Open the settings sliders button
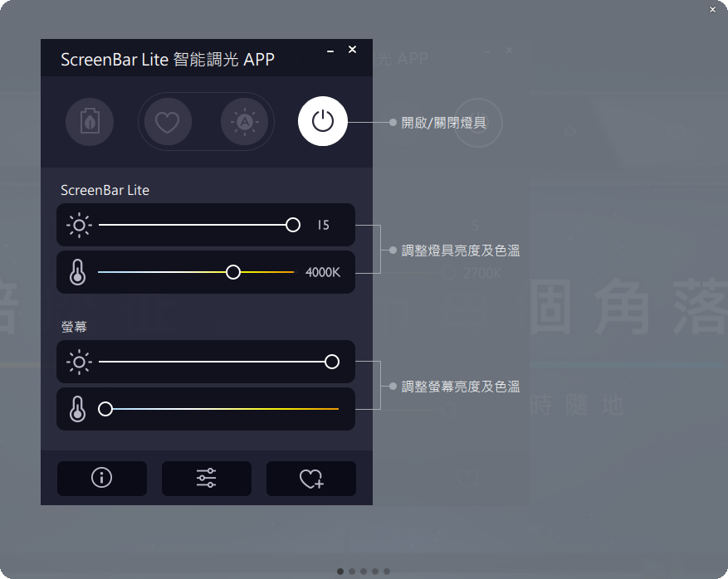The image size is (728, 579). pos(206,479)
